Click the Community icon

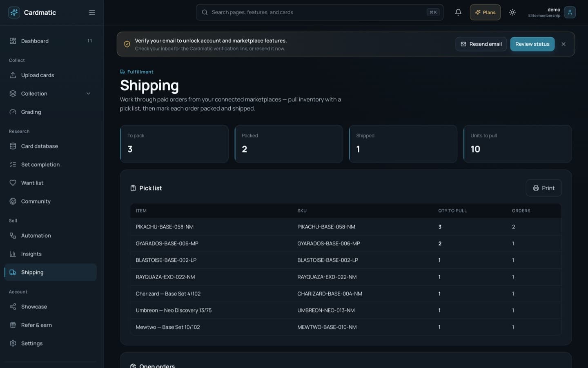pos(13,201)
